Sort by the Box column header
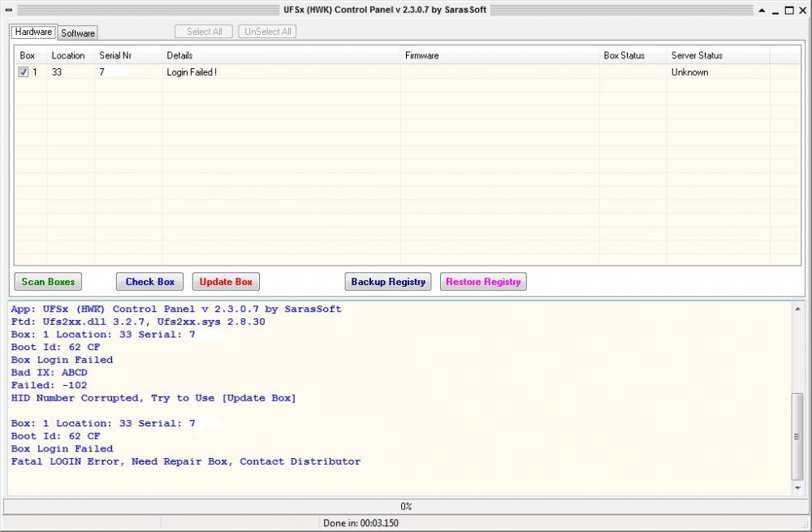 click(x=31, y=55)
